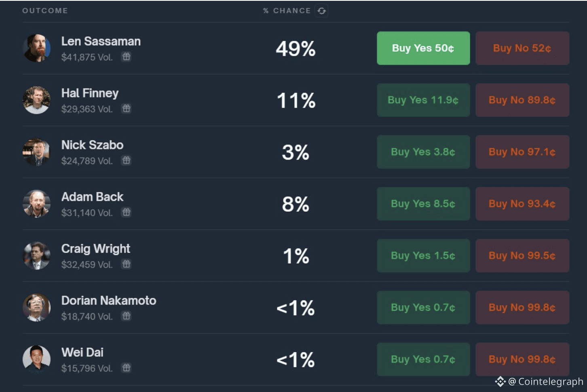Open the Hal Finney outcome row

point(90,93)
